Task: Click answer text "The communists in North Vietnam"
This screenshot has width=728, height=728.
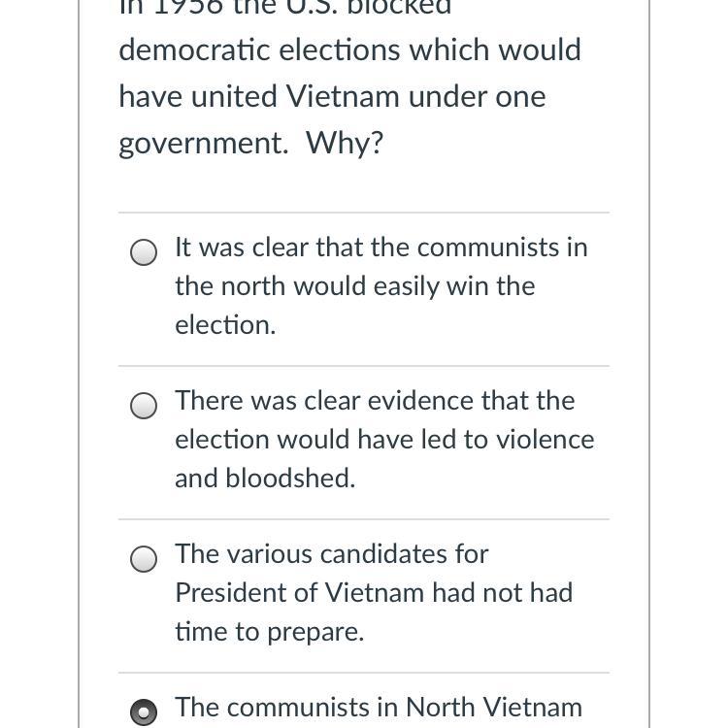Action: (x=379, y=708)
